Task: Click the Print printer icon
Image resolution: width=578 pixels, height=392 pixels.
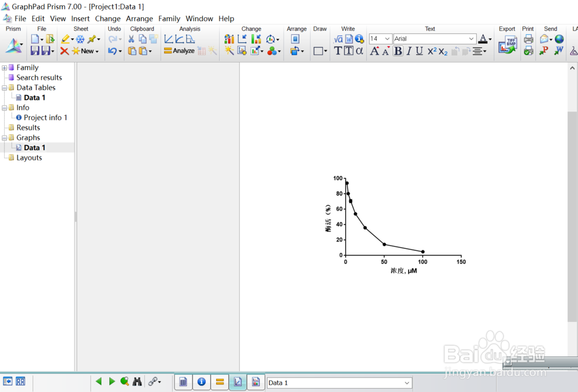Action: click(x=529, y=39)
